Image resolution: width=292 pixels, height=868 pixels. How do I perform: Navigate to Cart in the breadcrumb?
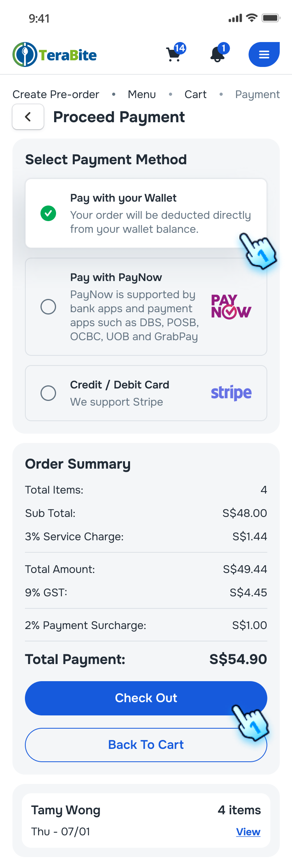pos(195,94)
